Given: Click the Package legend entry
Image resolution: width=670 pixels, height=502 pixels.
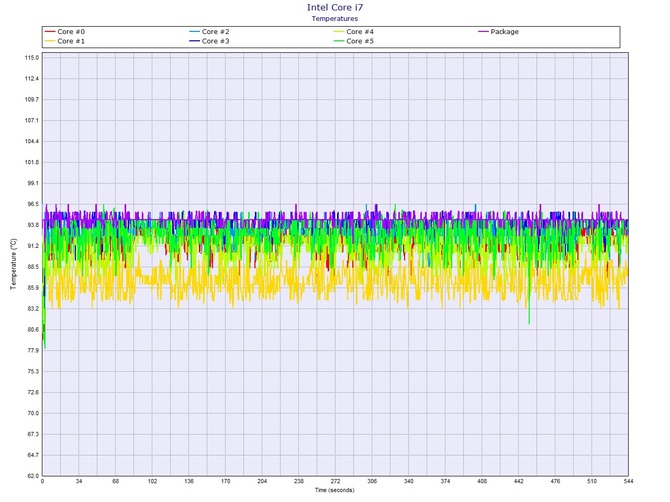Looking at the screenshot, I should pyautogui.click(x=498, y=32).
